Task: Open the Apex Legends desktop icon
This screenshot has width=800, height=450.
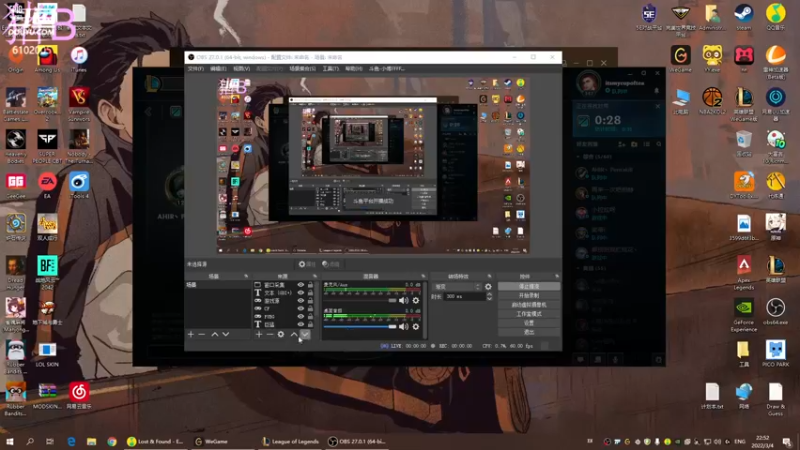Action: [x=744, y=273]
